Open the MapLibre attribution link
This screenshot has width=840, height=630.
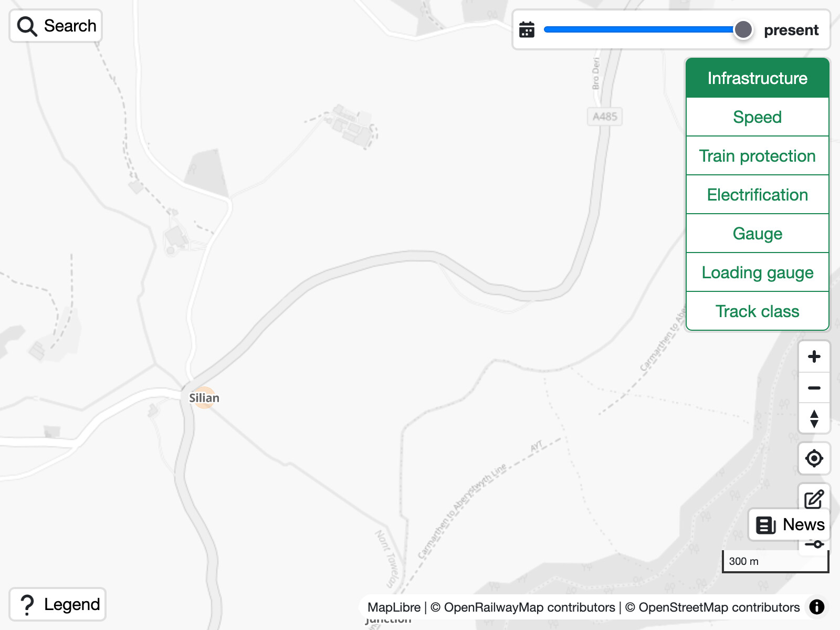coord(394,607)
